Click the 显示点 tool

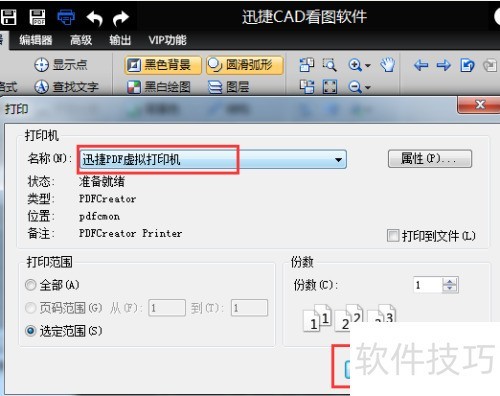tap(61, 65)
